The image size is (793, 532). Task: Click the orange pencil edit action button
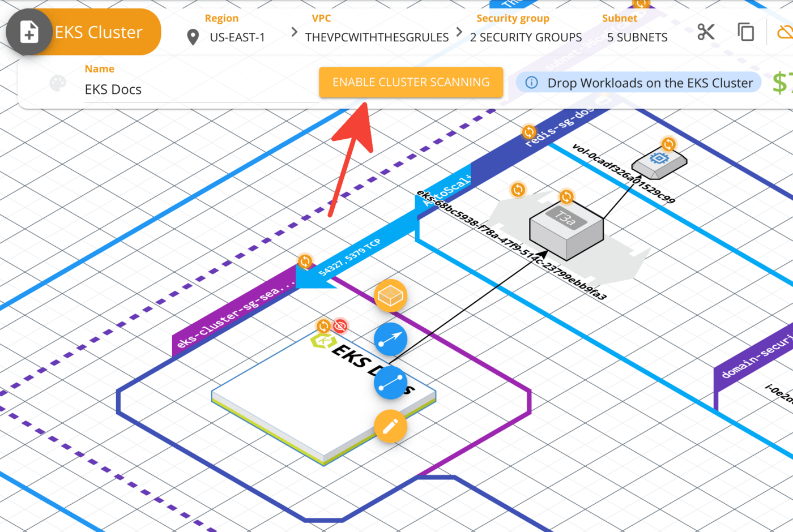point(390,426)
